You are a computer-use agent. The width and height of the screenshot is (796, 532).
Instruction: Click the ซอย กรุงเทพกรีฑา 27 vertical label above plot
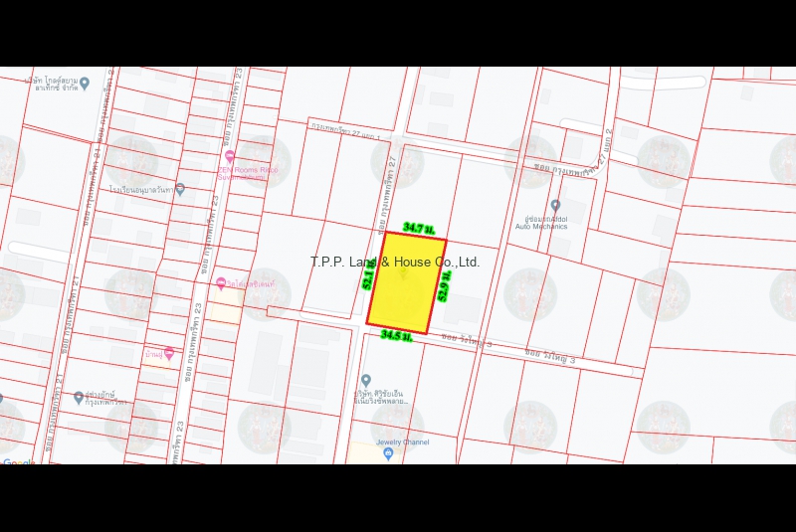pos(387,195)
